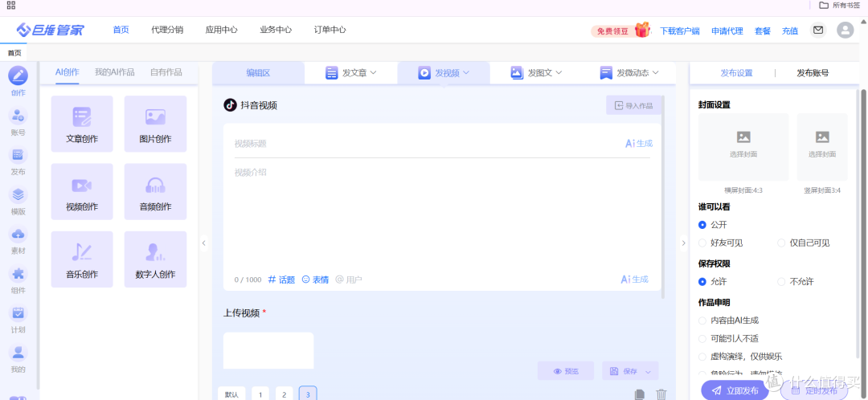The width and height of the screenshot is (868, 400).
Task: Click the 巨推管家 logo
Action: coord(51,30)
